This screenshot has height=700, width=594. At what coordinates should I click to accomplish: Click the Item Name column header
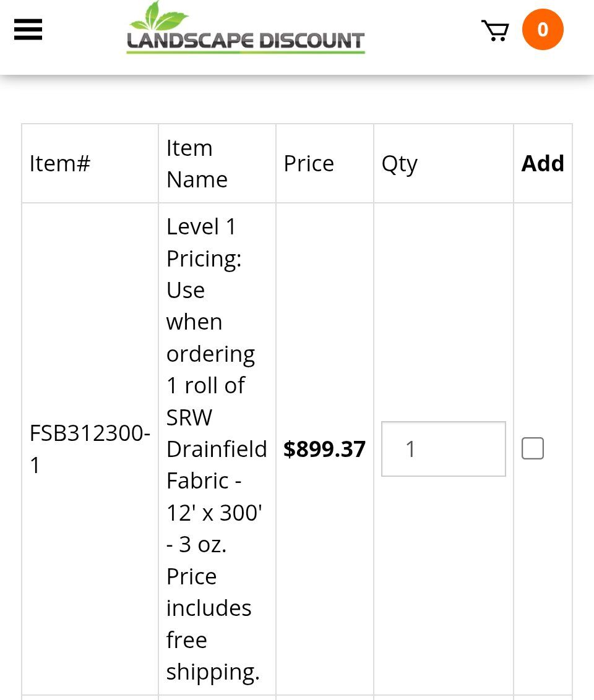(x=197, y=164)
